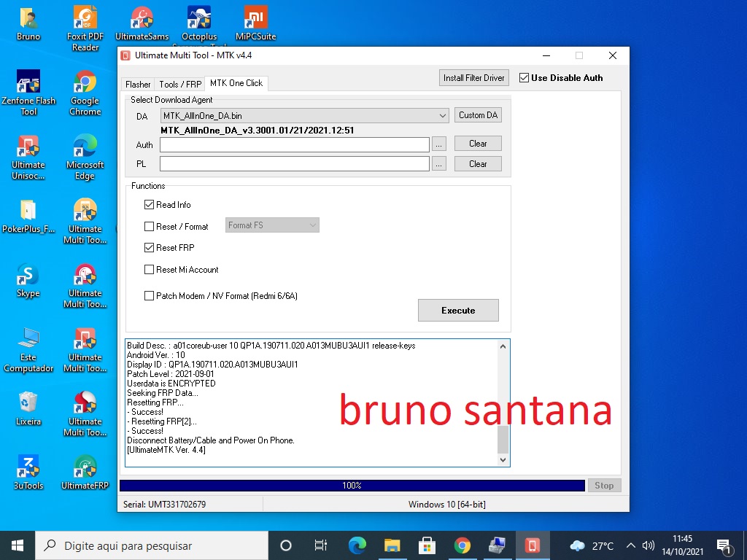The width and height of the screenshot is (747, 560).
Task: Launch 3uTools desktop shortcut
Action: [28, 472]
